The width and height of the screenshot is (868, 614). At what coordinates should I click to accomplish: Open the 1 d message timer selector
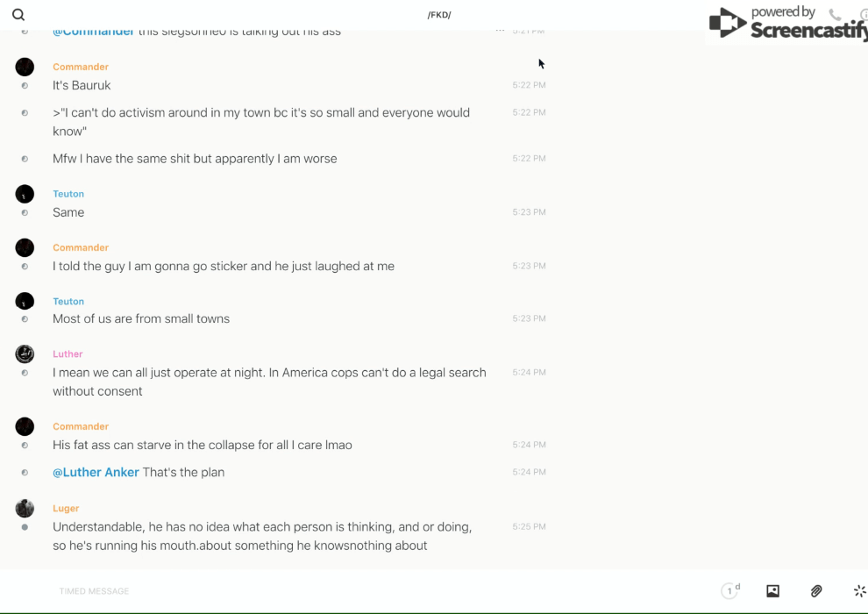(x=730, y=591)
